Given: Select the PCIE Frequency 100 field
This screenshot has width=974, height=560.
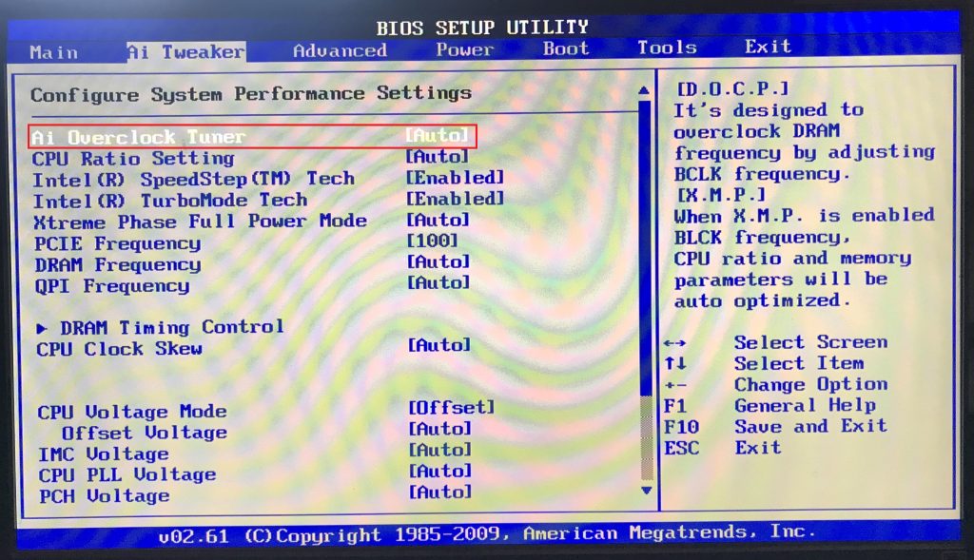Looking at the screenshot, I should (x=433, y=241).
